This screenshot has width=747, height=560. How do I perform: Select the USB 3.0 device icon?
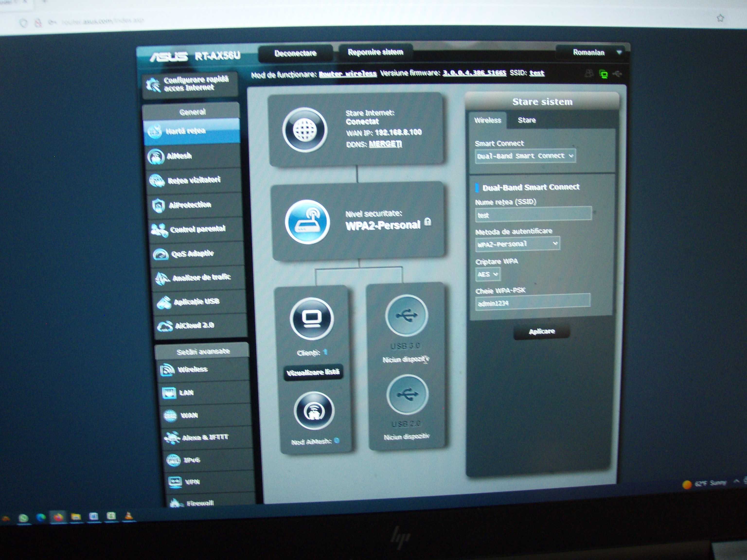tap(407, 315)
